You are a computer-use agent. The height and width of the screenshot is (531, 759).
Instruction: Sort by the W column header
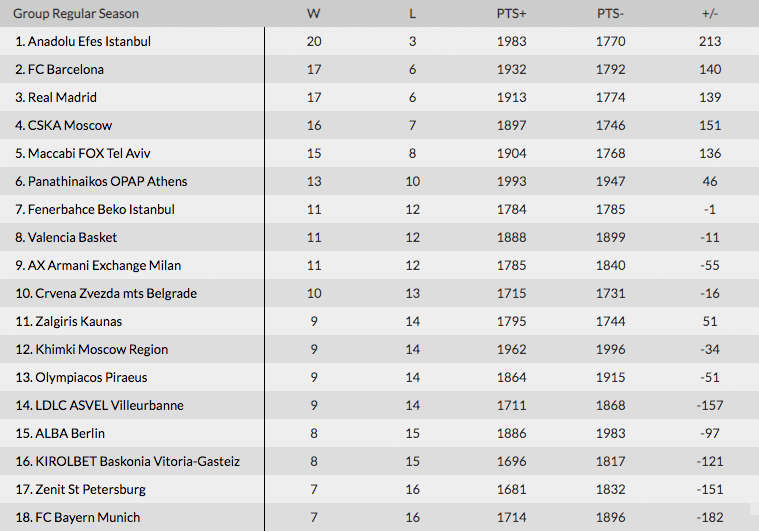coord(314,14)
